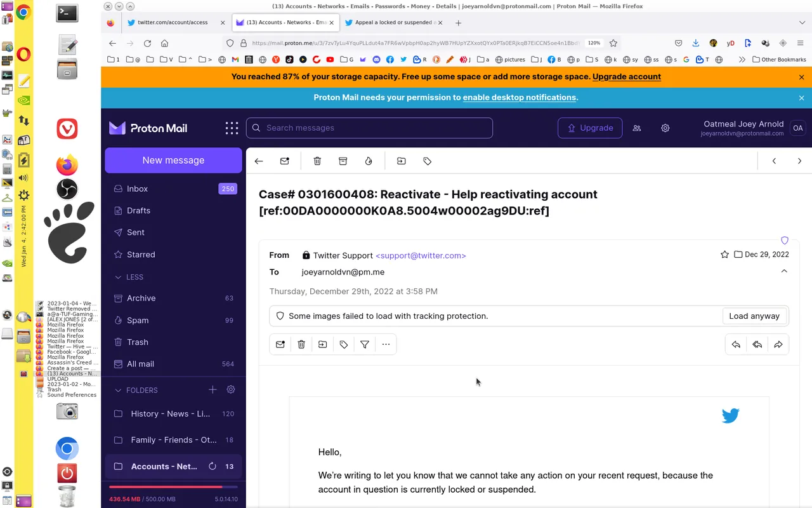Open the pictures bookmark
The width and height of the screenshot is (812, 508).
(511, 60)
